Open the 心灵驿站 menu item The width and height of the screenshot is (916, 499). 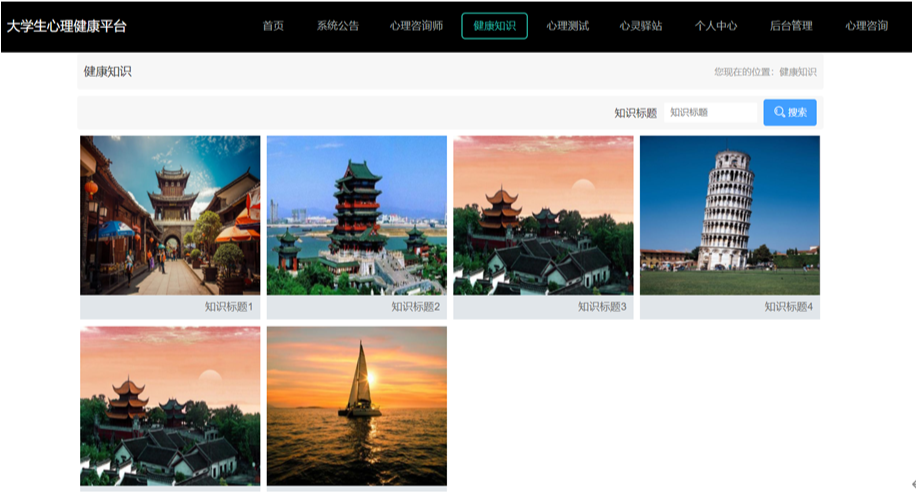pos(641,26)
